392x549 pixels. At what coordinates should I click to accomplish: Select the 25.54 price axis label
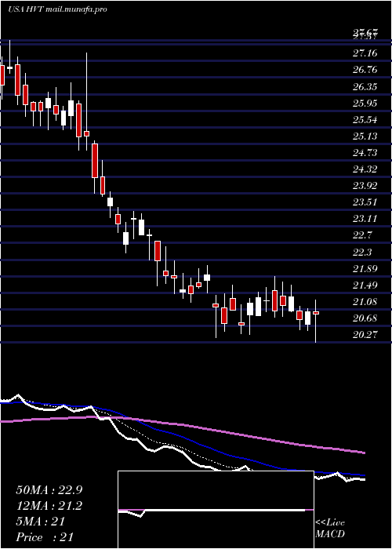365,120
